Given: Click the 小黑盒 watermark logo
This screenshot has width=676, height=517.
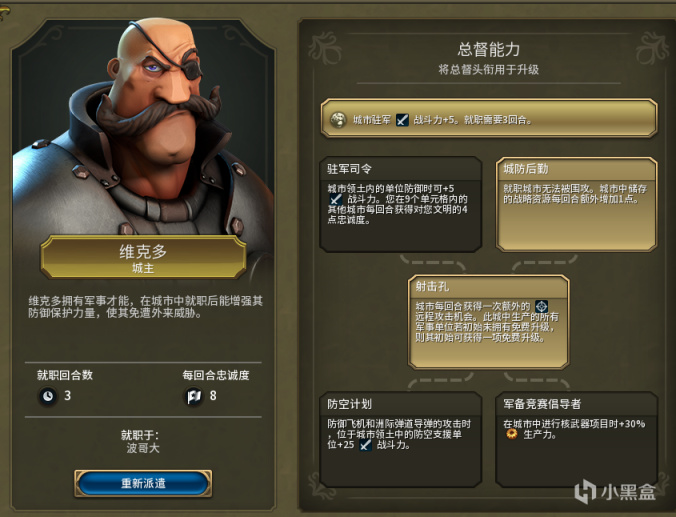Looking at the screenshot, I should point(616,491).
